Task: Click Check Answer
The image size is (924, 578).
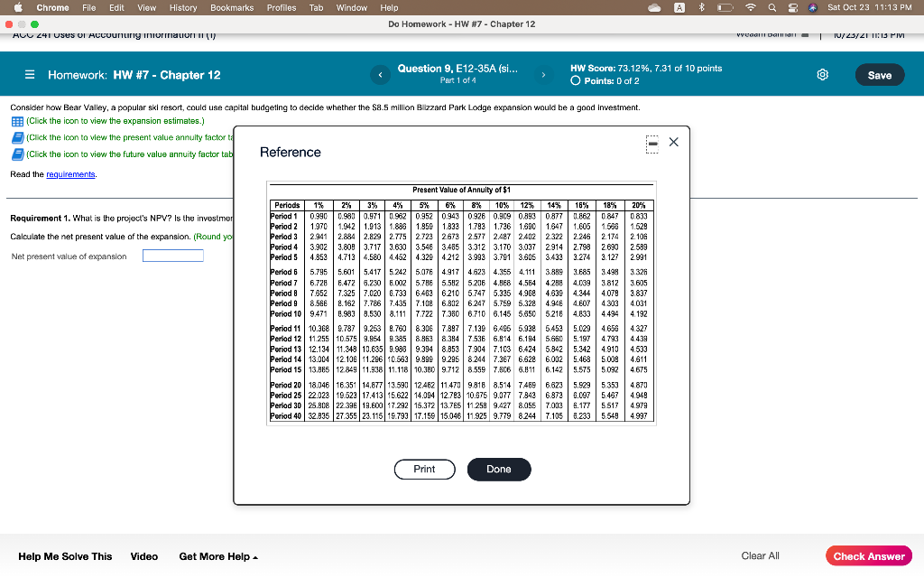Action: 869,555
